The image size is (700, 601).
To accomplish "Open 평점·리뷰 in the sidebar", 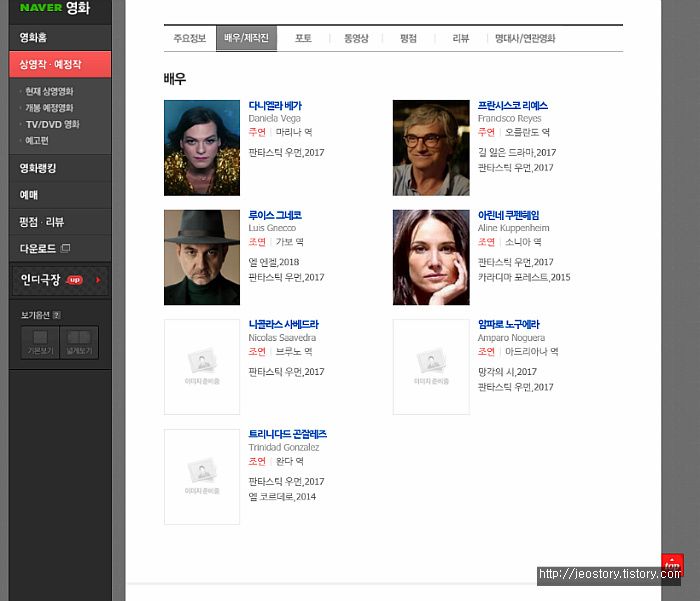I will click(x=60, y=222).
